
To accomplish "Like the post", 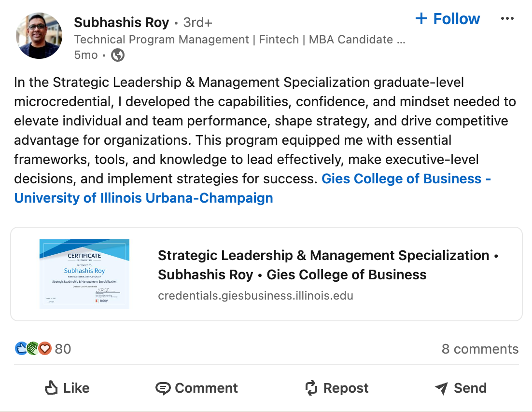I will [67, 388].
